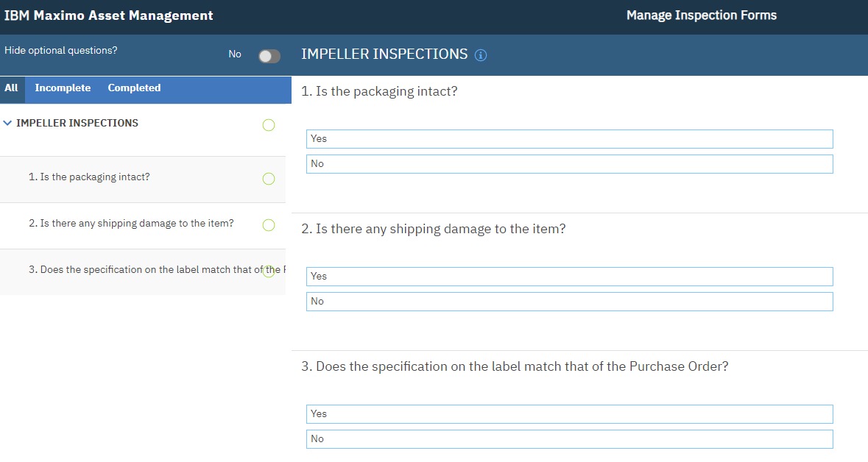Select Yes for the specification label question
The image size is (868, 462).
coord(569,413)
